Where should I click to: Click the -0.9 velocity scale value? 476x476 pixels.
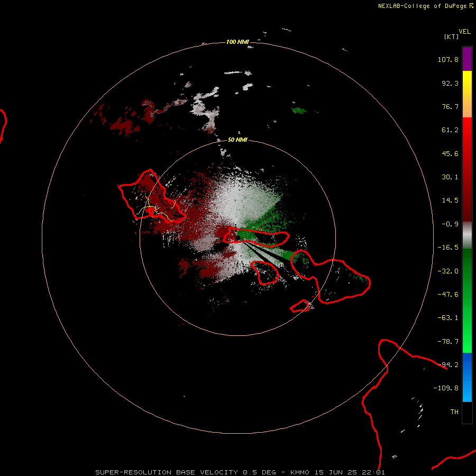pyautogui.click(x=450, y=224)
